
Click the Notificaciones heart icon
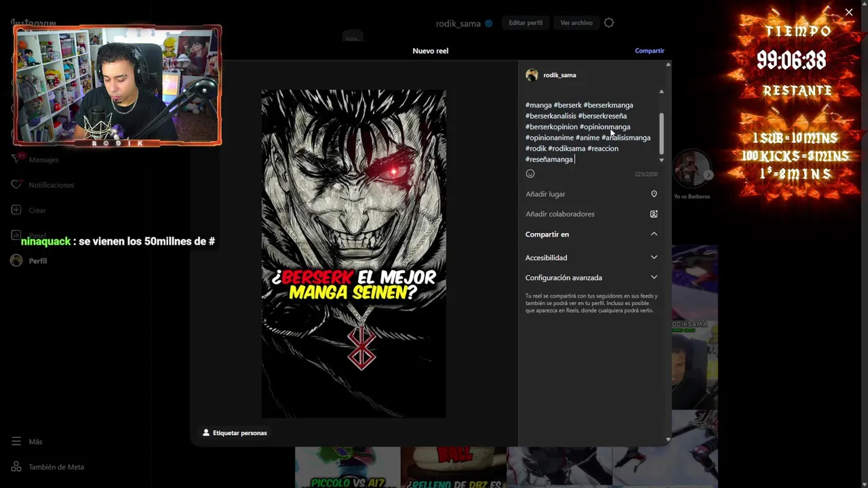tap(16, 184)
